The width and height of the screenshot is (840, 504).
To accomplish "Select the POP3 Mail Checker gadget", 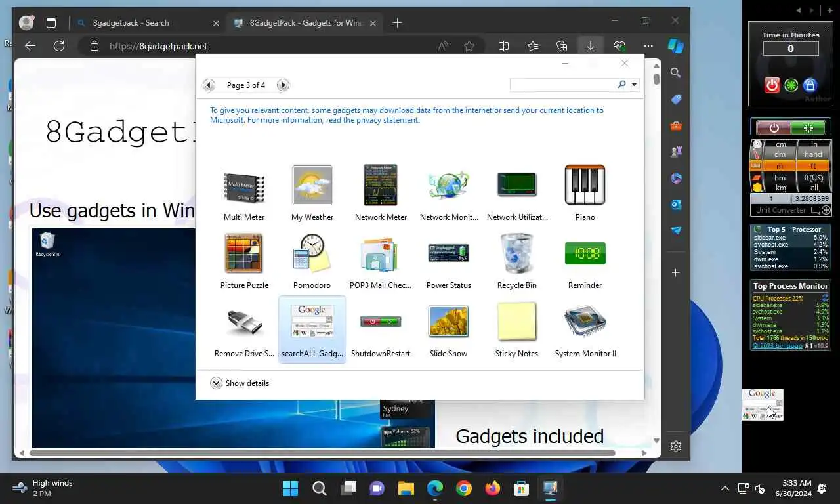I will click(x=381, y=262).
